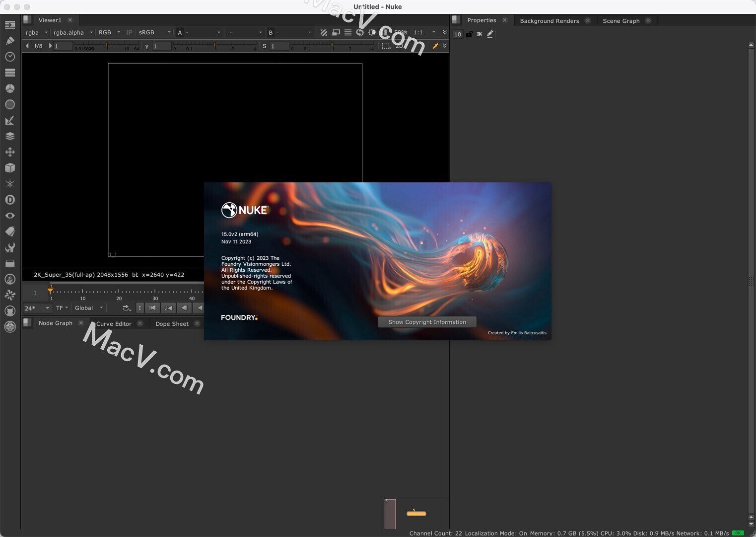The height and width of the screenshot is (537, 756).
Task: Open the Color nodes wheel menu
Action: [x=10, y=88]
